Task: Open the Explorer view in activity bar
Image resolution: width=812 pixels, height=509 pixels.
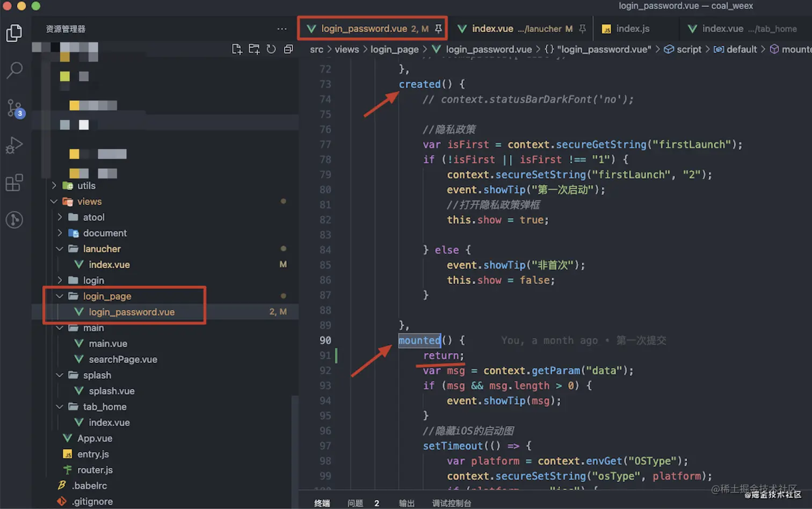Action: click(x=14, y=33)
